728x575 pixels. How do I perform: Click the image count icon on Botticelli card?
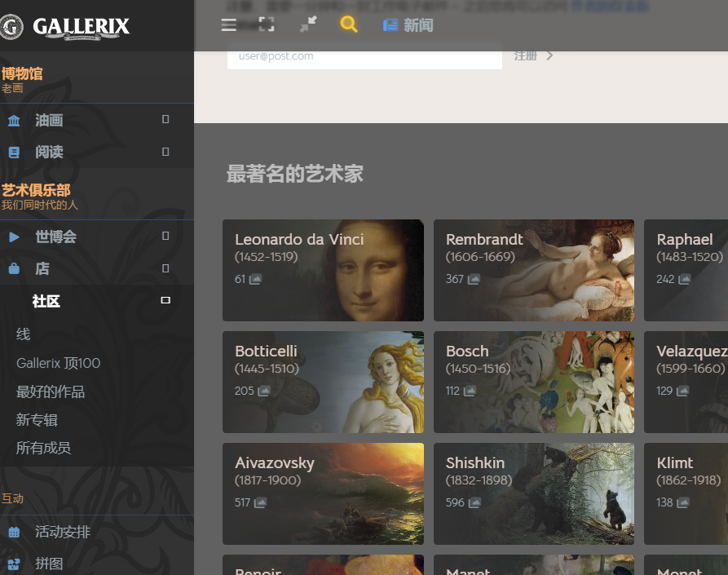coord(263,391)
